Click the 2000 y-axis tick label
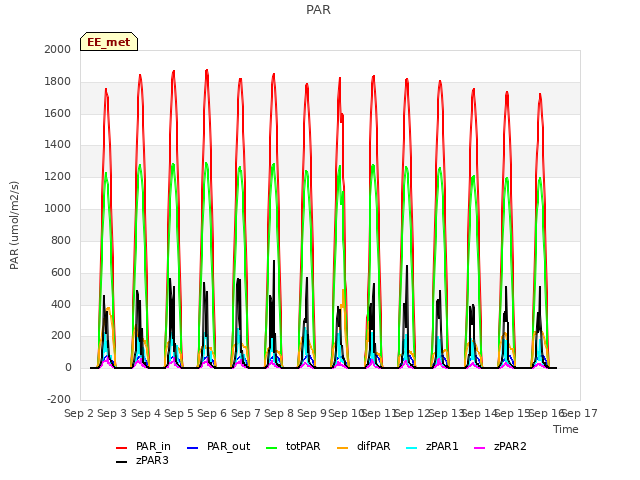The height and width of the screenshot is (480, 640). [58, 49]
